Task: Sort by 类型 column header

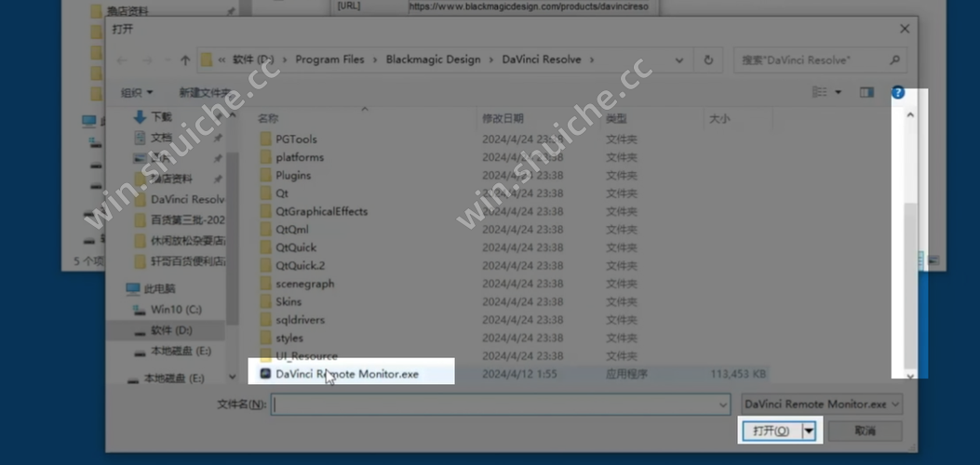Action: (616, 119)
